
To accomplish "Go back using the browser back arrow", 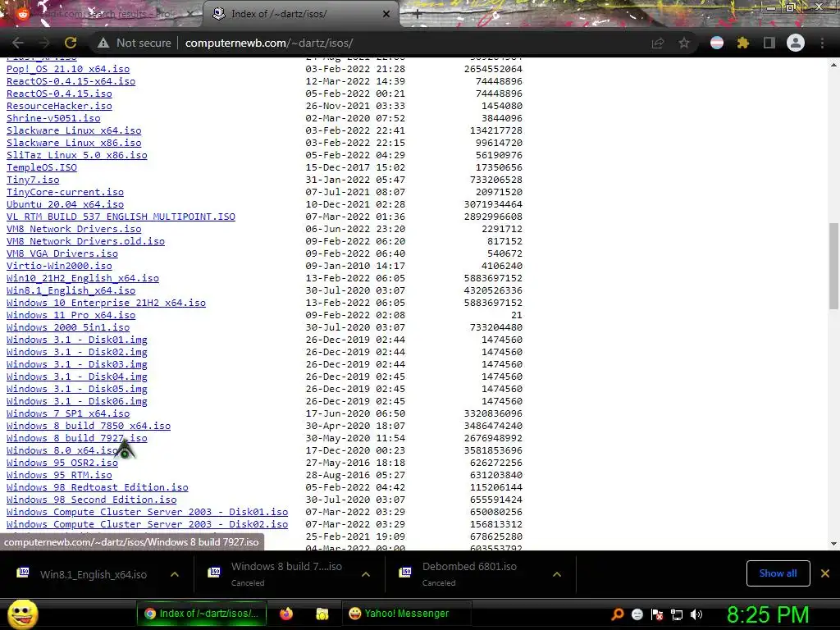I will [x=18, y=43].
